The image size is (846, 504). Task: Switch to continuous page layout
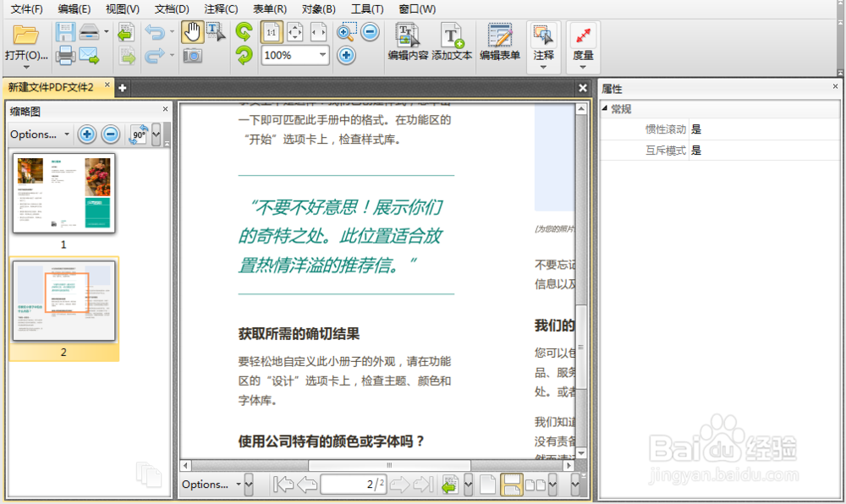coord(511,484)
